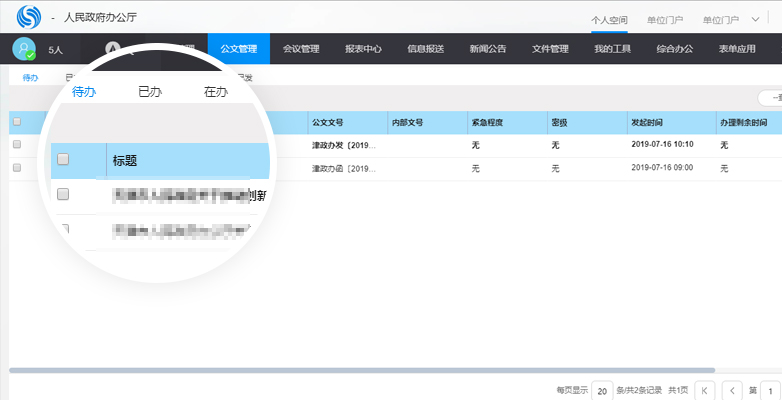Click the 发起时间 column header

point(646,122)
